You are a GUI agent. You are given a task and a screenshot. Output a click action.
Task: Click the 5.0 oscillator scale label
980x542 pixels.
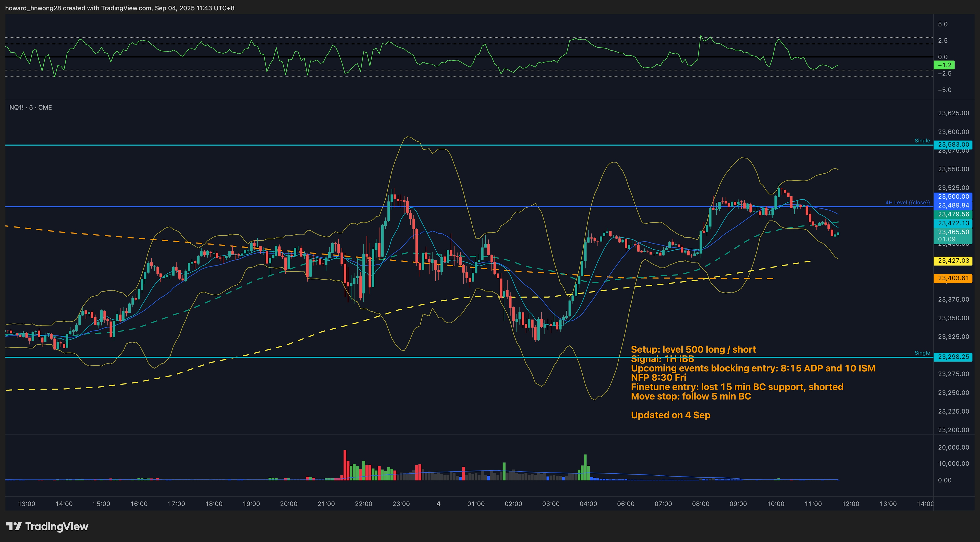943,24
